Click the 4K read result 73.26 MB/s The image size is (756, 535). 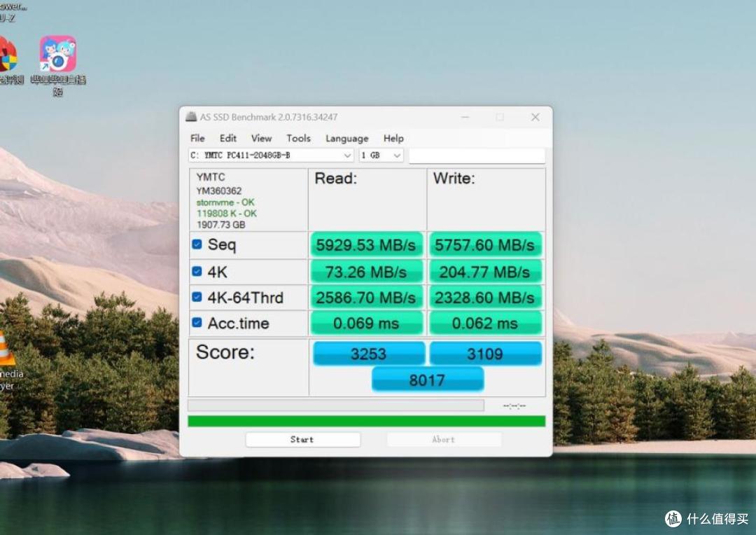click(x=366, y=272)
